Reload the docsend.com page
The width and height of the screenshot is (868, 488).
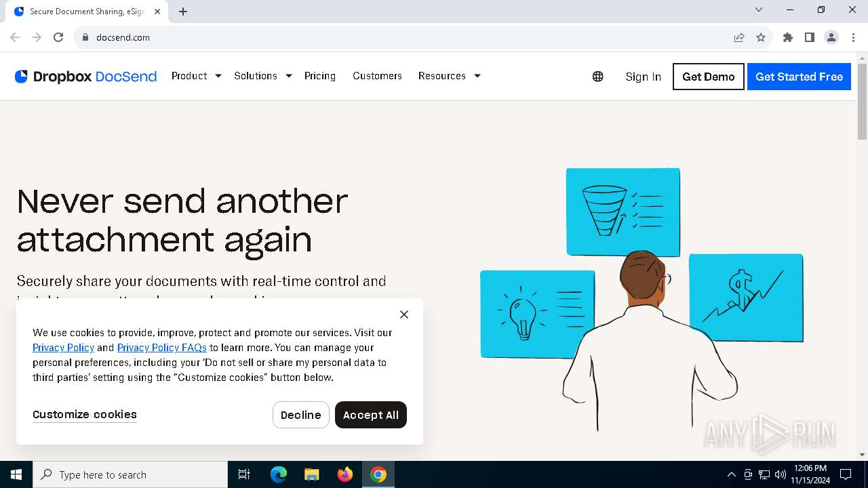point(58,37)
